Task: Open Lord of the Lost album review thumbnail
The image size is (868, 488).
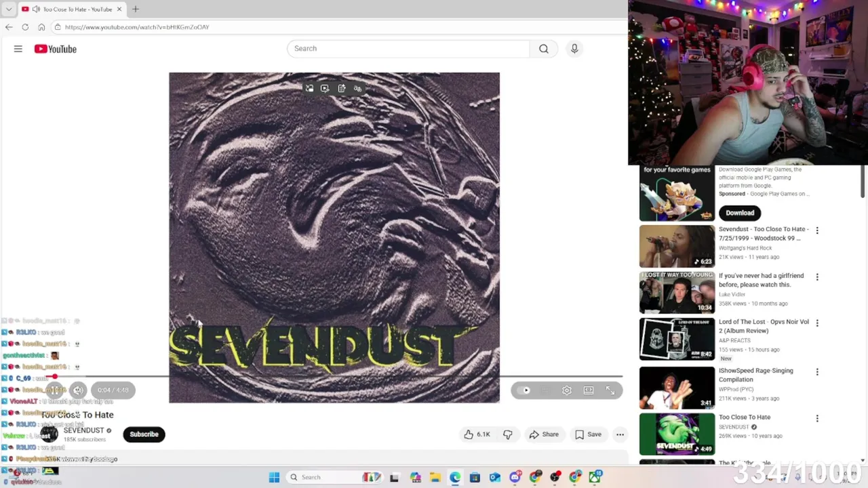Action: [677, 339]
